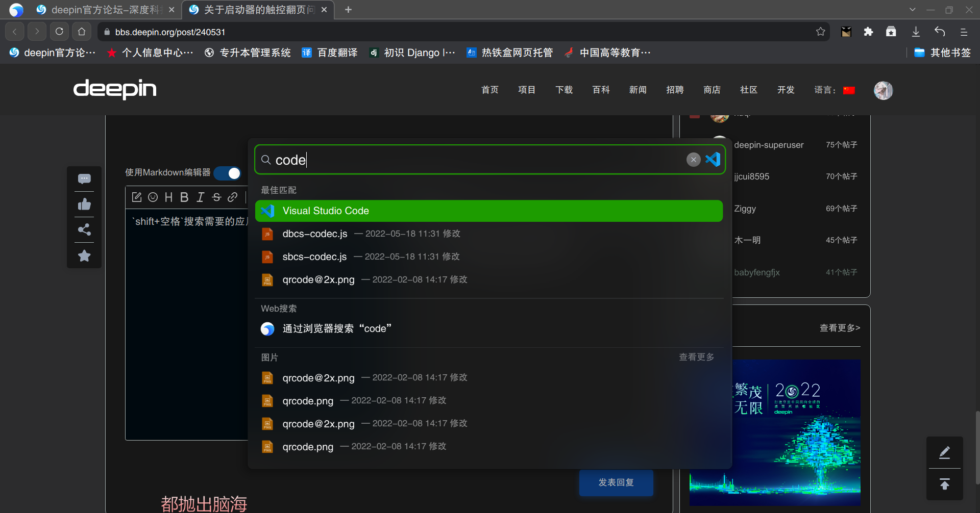Click 查看更多> in the right sidebar
Viewport: 980px width, 513px height.
tap(840, 328)
